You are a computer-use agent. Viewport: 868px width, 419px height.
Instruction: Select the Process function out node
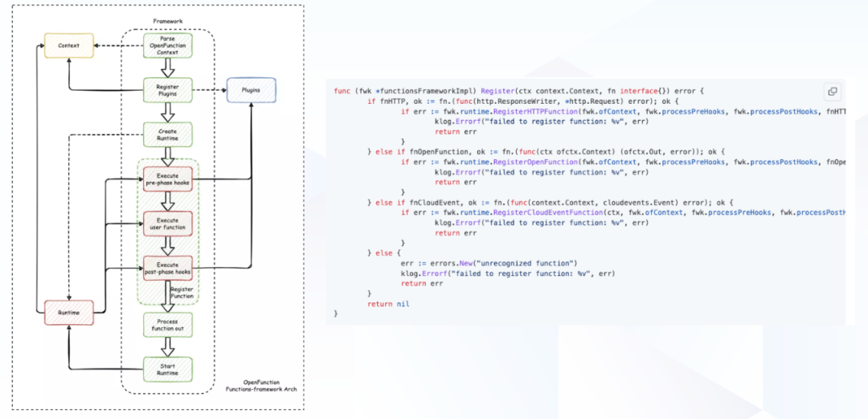(168, 326)
